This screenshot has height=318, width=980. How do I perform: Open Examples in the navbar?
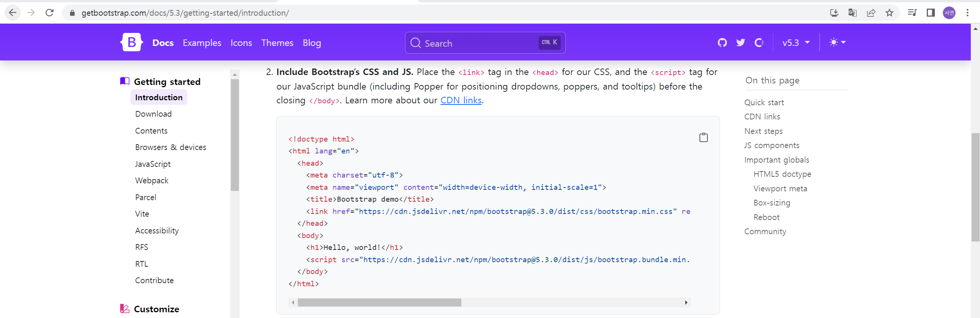[202, 43]
